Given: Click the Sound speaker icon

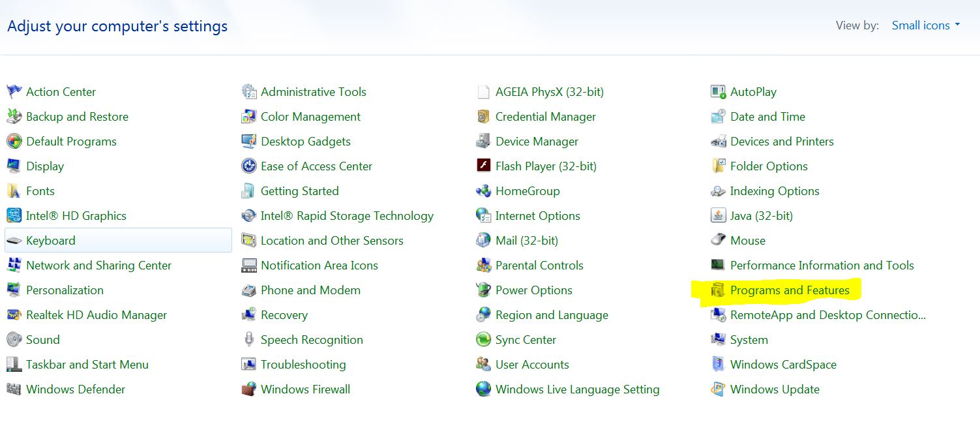Looking at the screenshot, I should pos(14,340).
